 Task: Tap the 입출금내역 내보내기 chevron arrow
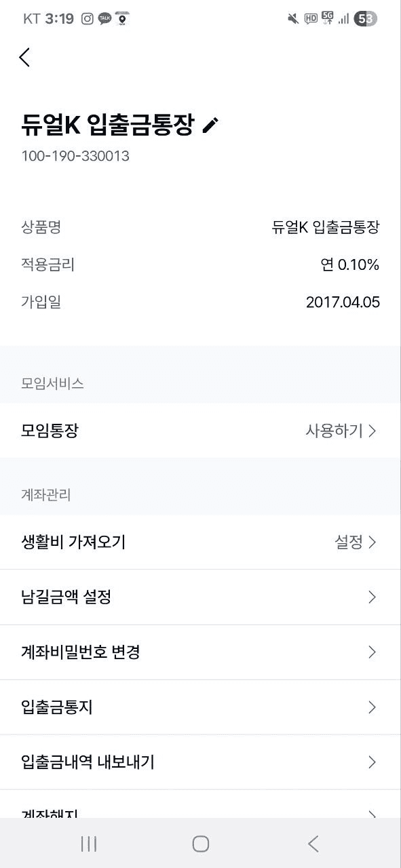tap(372, 762)
